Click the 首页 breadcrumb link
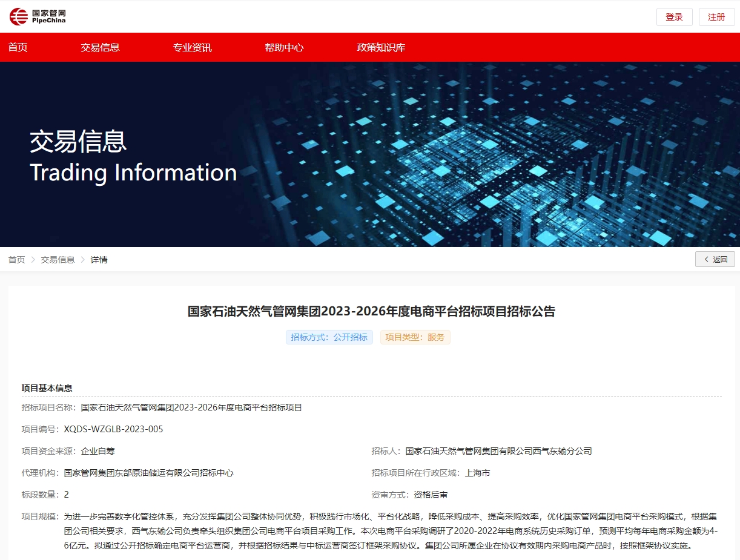The height and width of the screenshot is (560, 740). [17, 260]
